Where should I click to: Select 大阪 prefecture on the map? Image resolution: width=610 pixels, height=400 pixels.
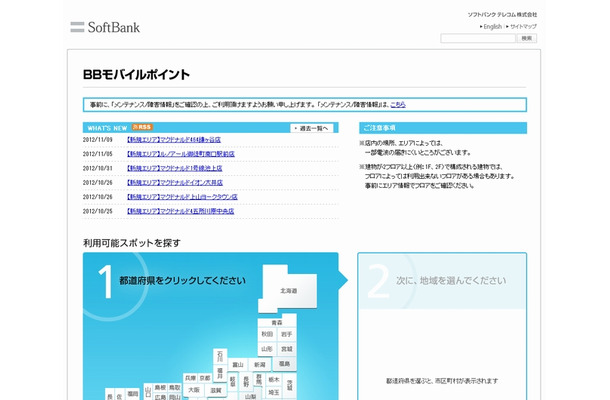click(194, 389)
